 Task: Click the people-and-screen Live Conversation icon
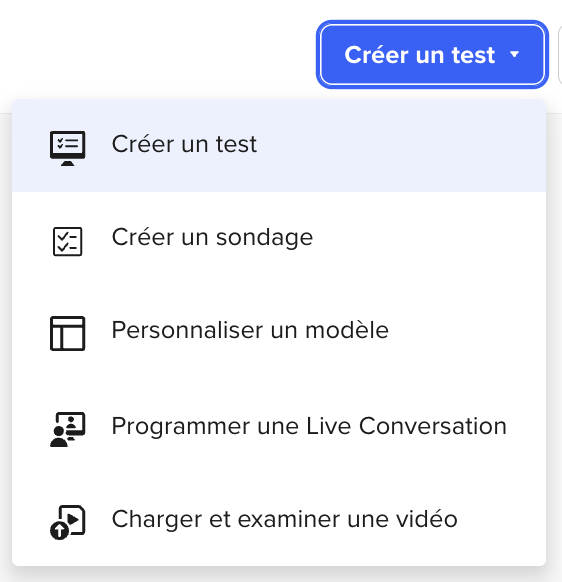coord(68,429)
